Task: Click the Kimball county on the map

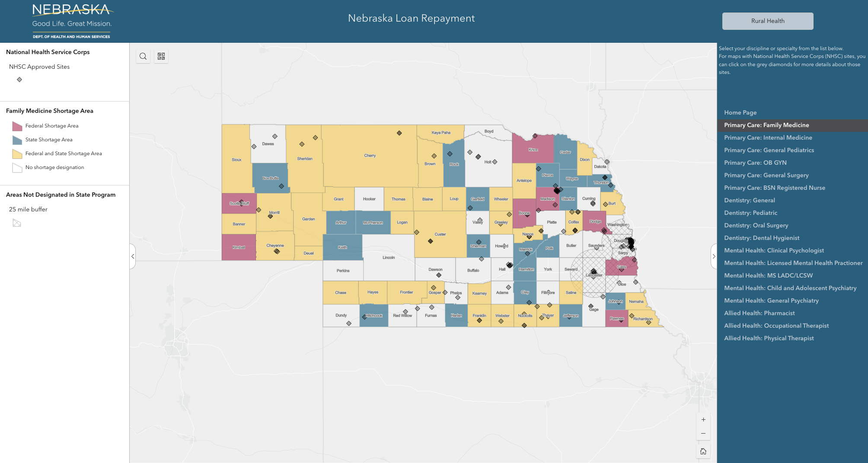Action: [239, 247]
